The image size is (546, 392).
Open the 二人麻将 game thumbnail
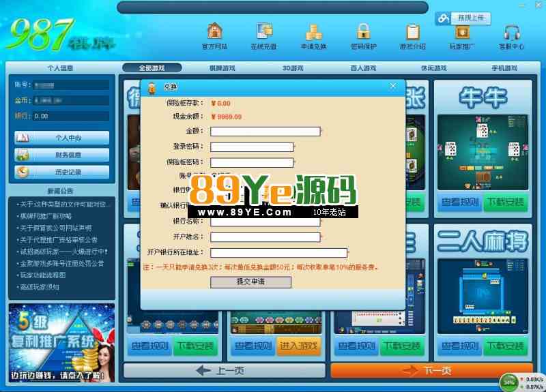483,296
